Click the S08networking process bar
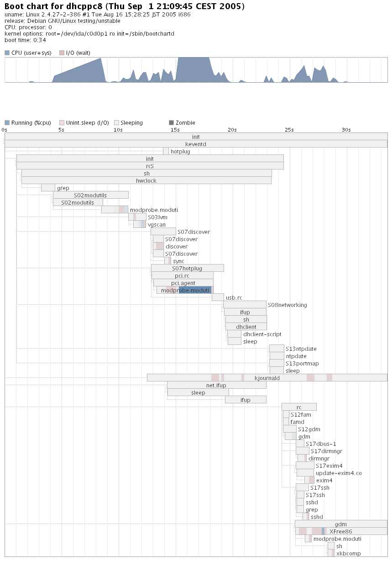Image resolution: width=392 pixels, height=561 pixels. click(x=245, y=305)
